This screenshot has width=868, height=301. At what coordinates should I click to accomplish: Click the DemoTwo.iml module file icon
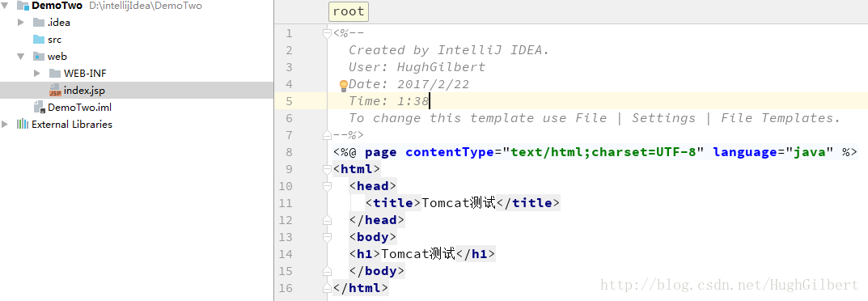click(x=39, y=108)
